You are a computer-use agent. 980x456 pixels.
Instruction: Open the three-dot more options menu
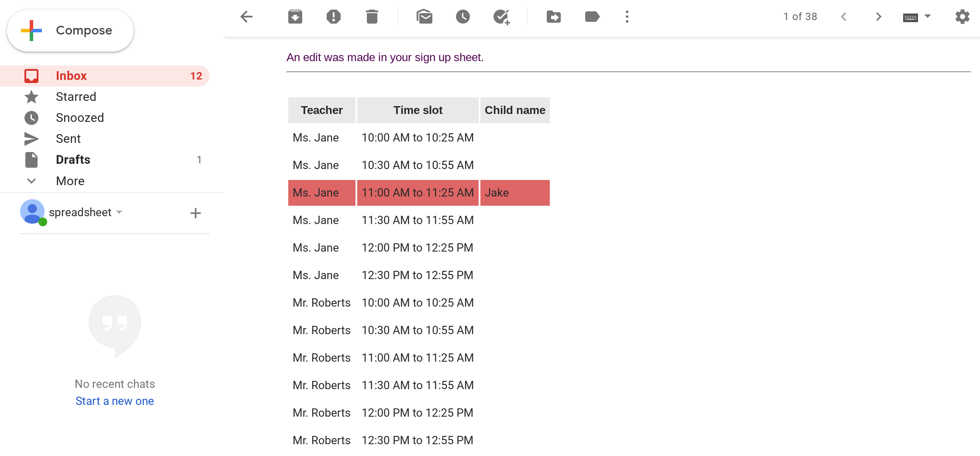[627, 17]
